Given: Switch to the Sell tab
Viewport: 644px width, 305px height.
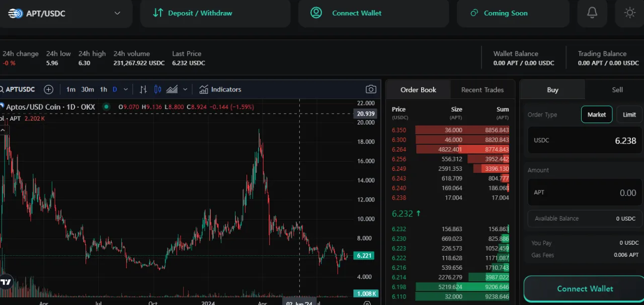Looking at the screenshot, I should [x=617, y=90].
